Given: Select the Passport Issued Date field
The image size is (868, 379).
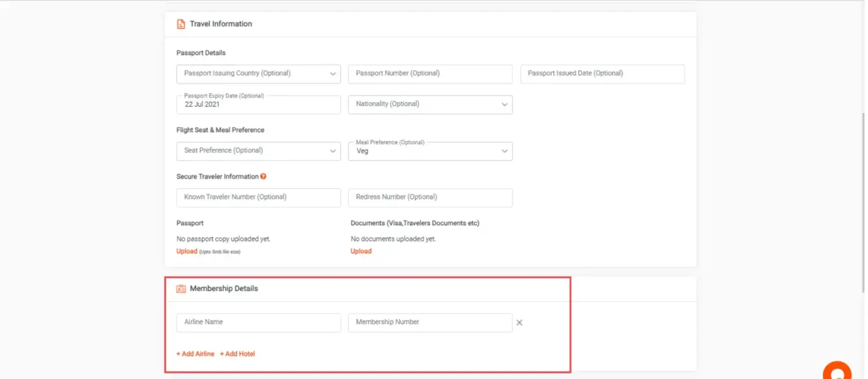Looking at the screenshot, I should tap(602, 74).
